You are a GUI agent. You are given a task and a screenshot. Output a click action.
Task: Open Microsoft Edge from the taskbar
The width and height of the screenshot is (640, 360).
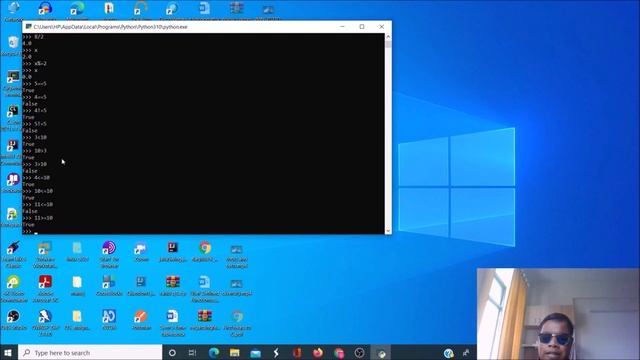(213, 353)
